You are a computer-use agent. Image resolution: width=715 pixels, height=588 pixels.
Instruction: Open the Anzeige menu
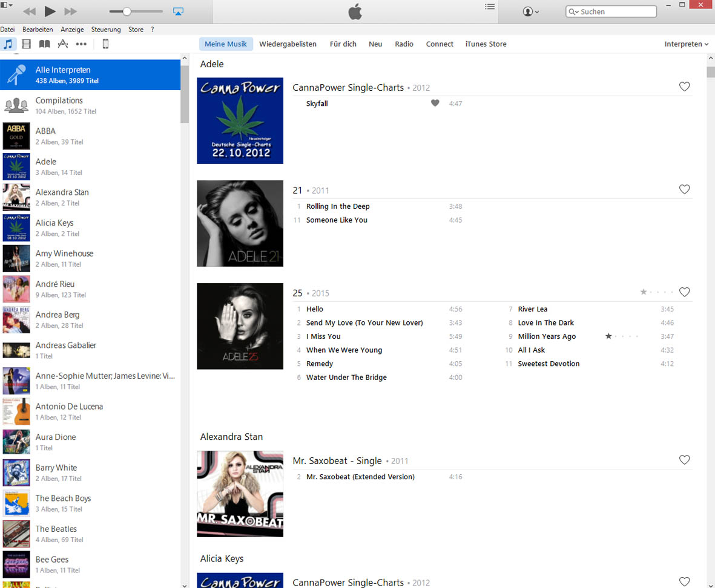(x=72, y=29)
